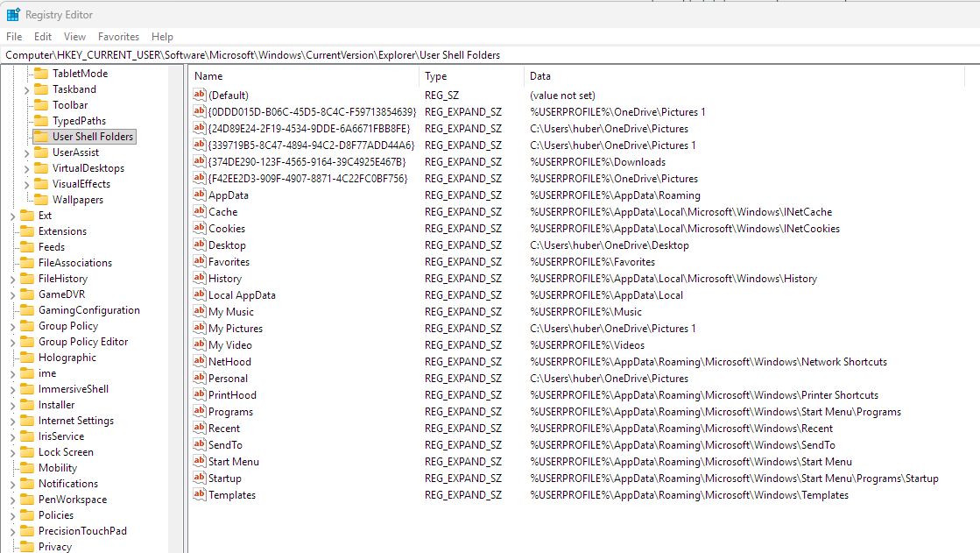The image size is (980, 553).
Task: Select the string icon of the (Default) value
Action: point(200,95)
